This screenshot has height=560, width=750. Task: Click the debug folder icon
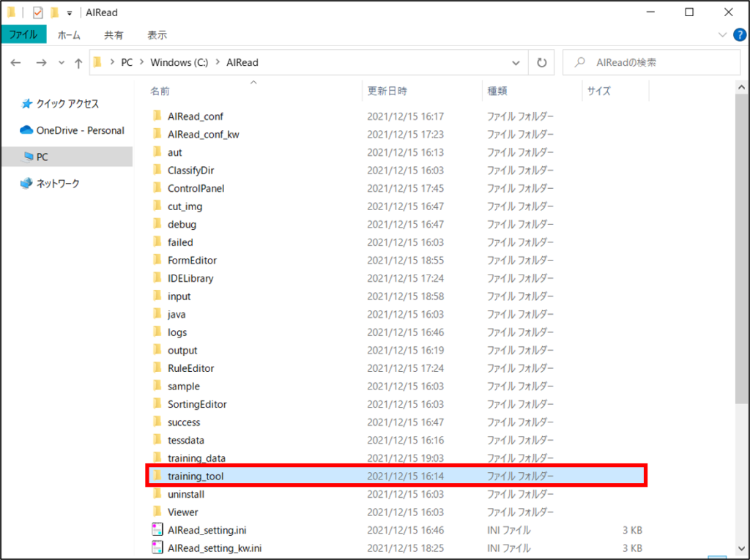pyautogui.click(x=157, y=224)
